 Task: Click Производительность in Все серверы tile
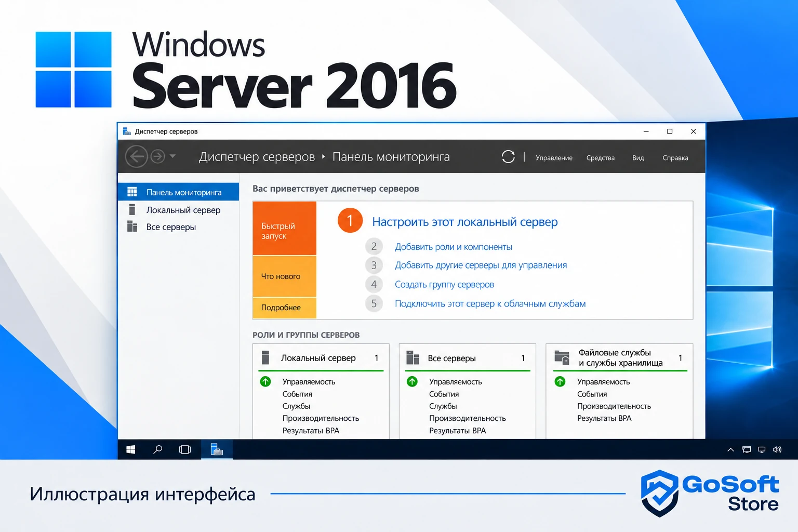tap(467, 418)
